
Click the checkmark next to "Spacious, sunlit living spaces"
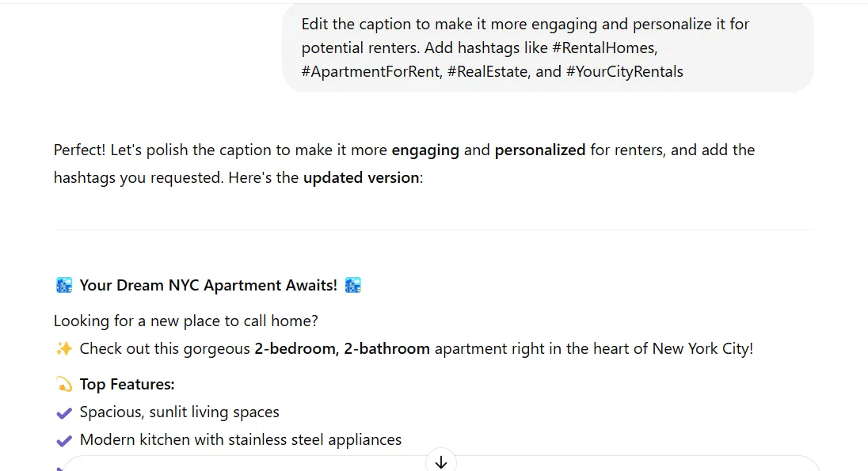click(x=64, y=412)
